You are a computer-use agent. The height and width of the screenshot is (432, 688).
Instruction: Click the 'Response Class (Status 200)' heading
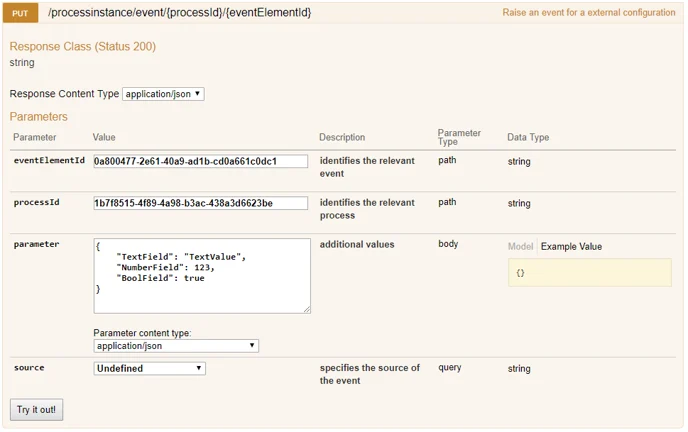coord(82,46)
